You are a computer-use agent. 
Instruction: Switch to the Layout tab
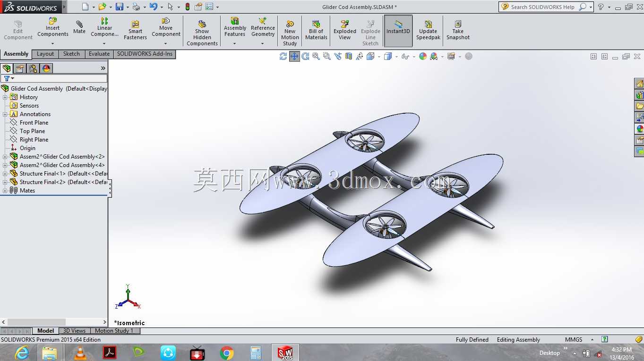click(45, 54)
